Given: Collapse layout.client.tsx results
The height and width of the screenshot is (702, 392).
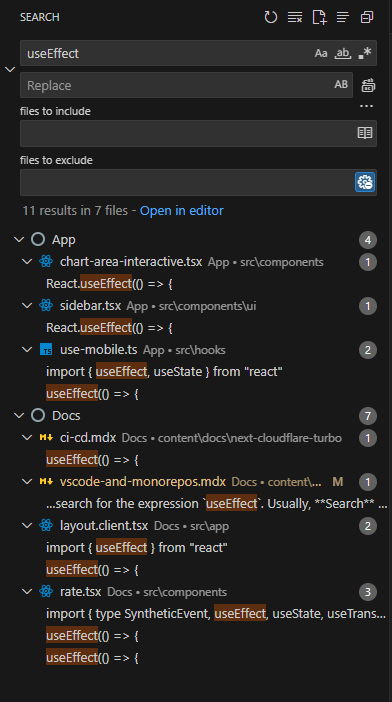Looking at the screenshot, I should click(x=27, y=526).
